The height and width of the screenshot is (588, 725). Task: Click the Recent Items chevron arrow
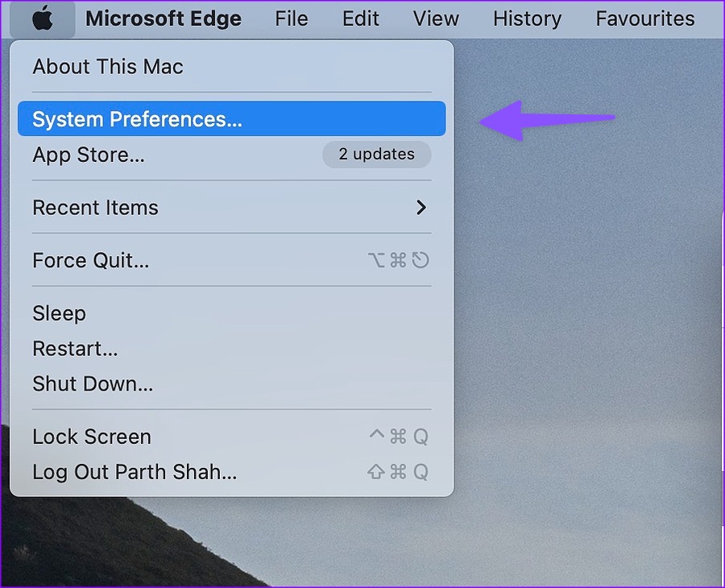click(421, 208)
